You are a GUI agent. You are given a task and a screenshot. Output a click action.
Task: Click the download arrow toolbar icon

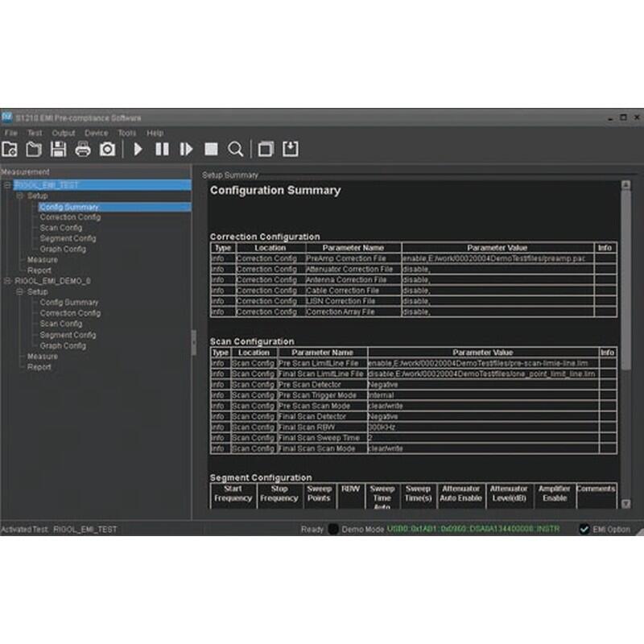(290, 149)
